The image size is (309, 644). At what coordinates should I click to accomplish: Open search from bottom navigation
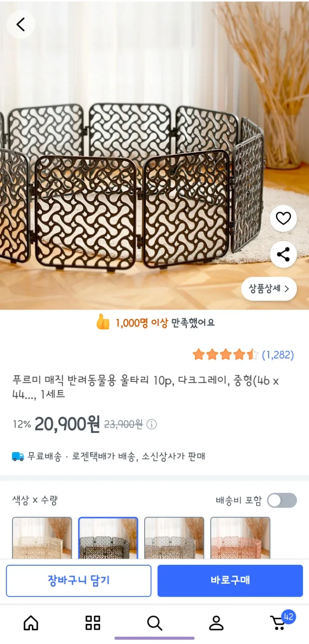154,622
